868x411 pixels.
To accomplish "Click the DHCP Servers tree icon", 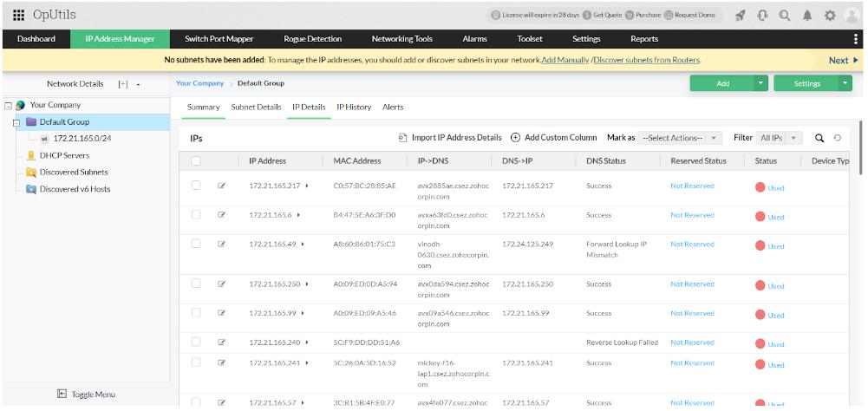I will [31, 156].
